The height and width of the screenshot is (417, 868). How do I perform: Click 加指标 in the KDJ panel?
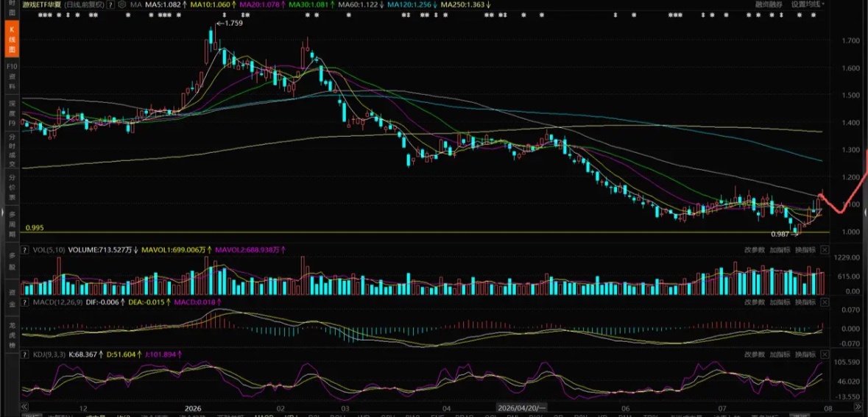780,354
